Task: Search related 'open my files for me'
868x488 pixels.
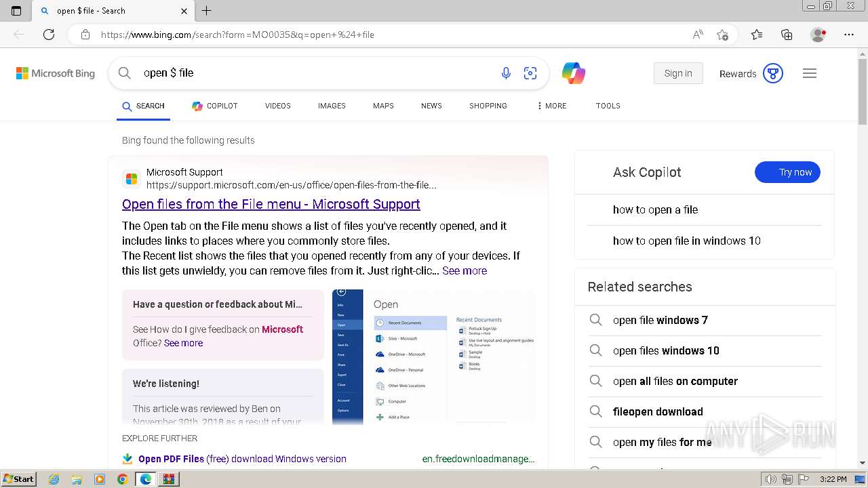Action: 663,442
